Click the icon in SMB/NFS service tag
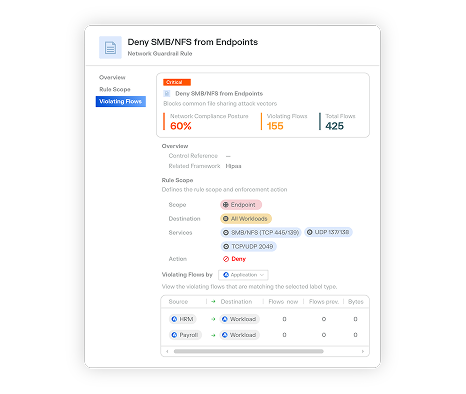The height and width of the screenshot is (394, 466). tap(226, 232)
